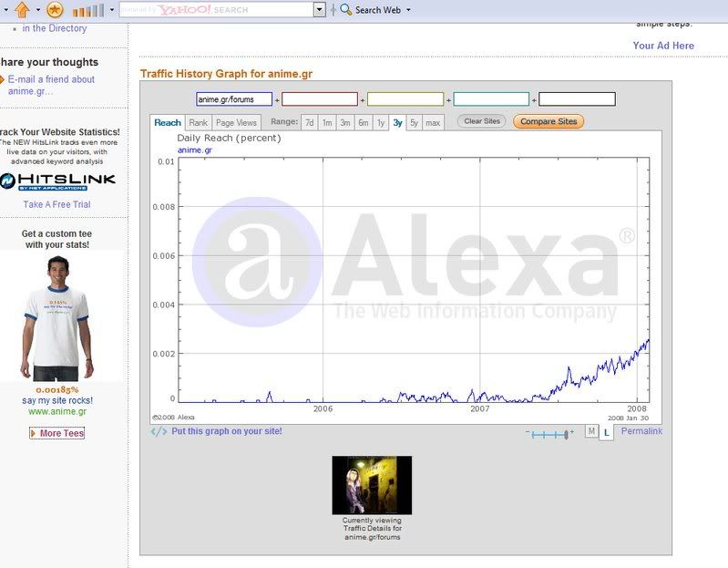Set graph range to 1y
The width and height of the screenshot is (728, 568).
tap(381, 122)
